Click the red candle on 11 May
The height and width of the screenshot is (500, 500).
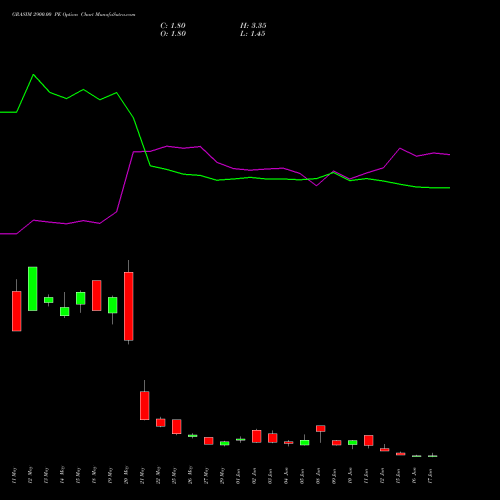(17, 311)
